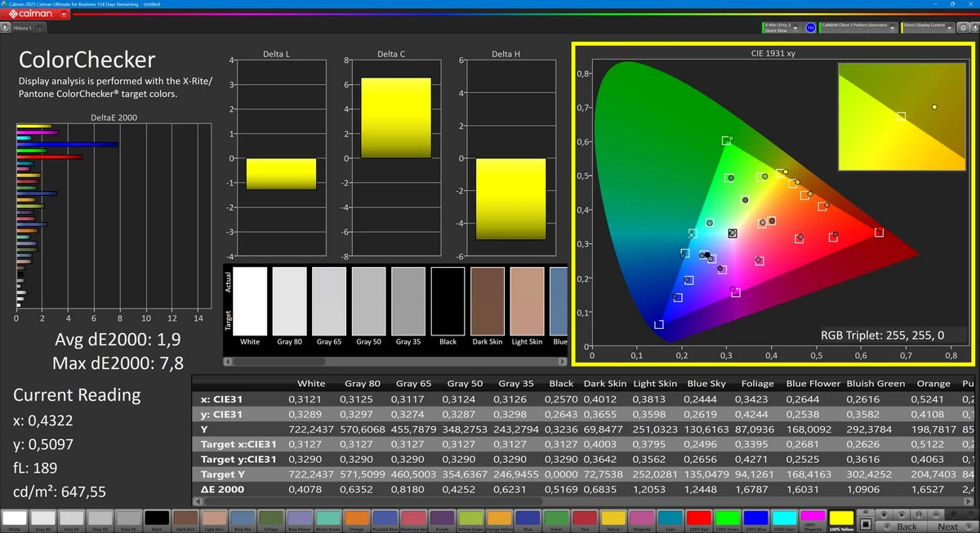Click the 'RGB Triplet: 255, 255, 0' label
980x533 pixels.
point(883,335)
